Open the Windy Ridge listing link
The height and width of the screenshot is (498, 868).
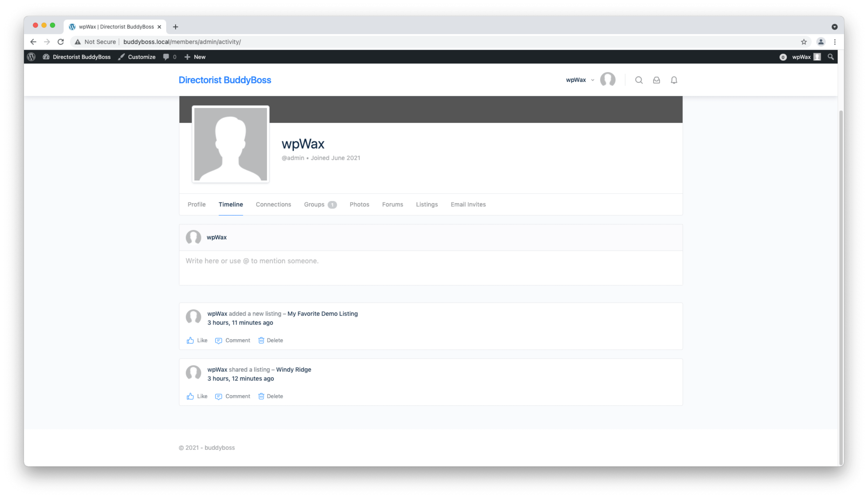[293, 369]
